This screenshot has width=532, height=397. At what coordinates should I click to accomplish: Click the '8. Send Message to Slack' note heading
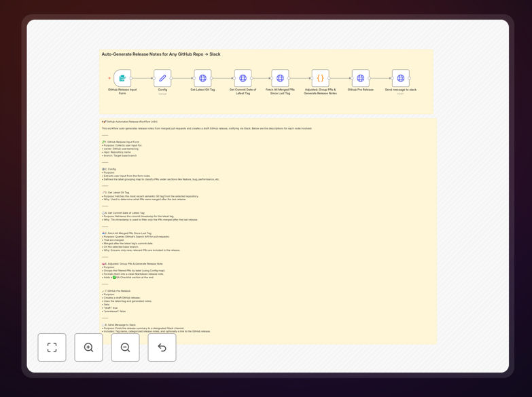click(x=119, y=325)
